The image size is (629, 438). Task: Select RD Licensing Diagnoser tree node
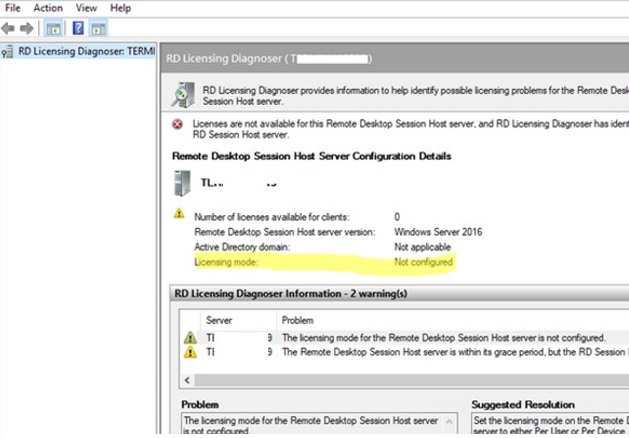pos(83,51)
